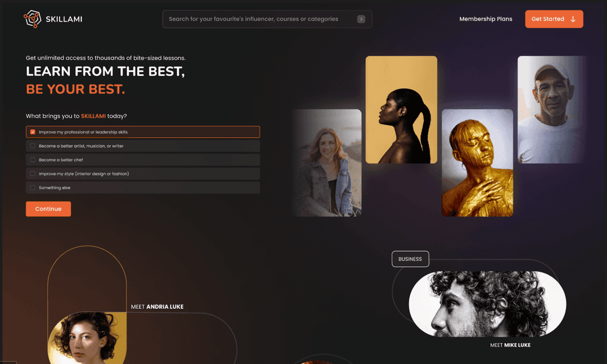Image resolution: width=607 pixels, height=364 pixels.
Task: Focus the influencer and courses search field
Action: tap(267, 19)
